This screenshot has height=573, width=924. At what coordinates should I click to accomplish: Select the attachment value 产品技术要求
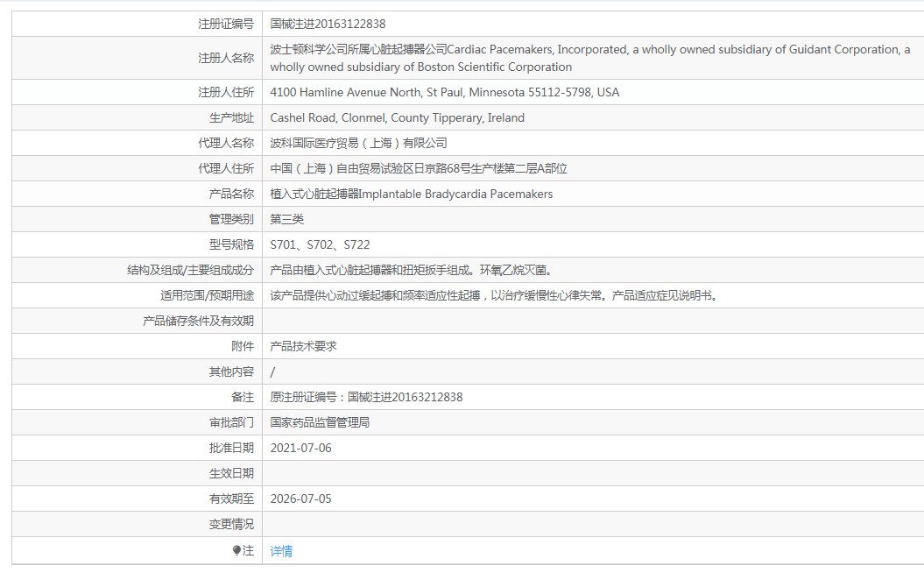304,345
